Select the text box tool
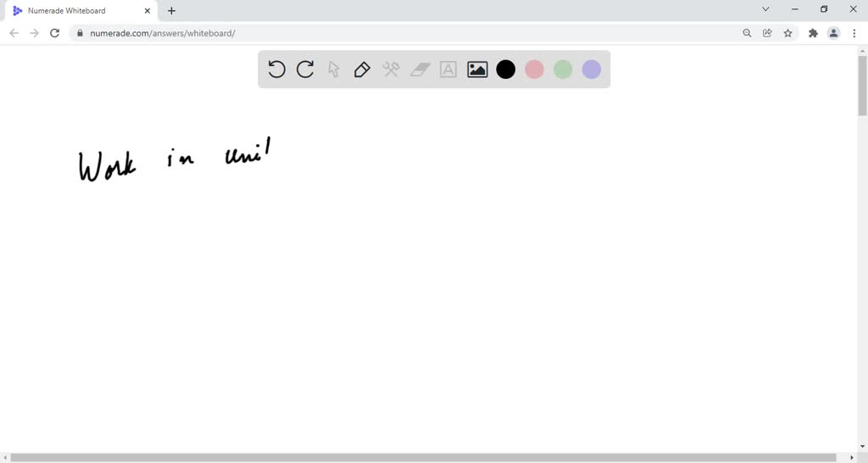 pyautogui.click(x=448, y=70)
